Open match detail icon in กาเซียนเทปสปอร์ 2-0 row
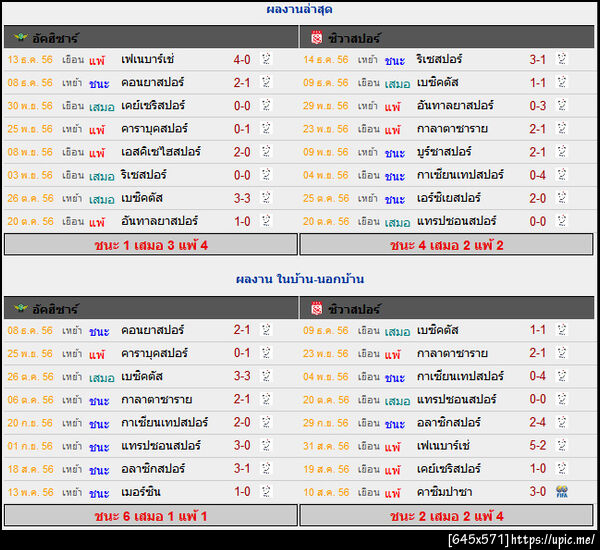600x550 pixels. coord(266,422)
